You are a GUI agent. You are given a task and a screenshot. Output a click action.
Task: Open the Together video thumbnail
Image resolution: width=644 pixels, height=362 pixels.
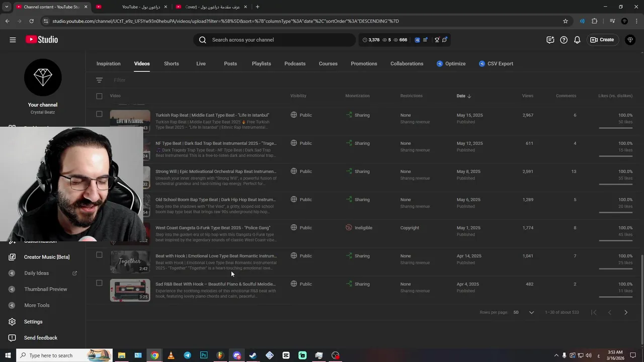[x=130, y=262]
